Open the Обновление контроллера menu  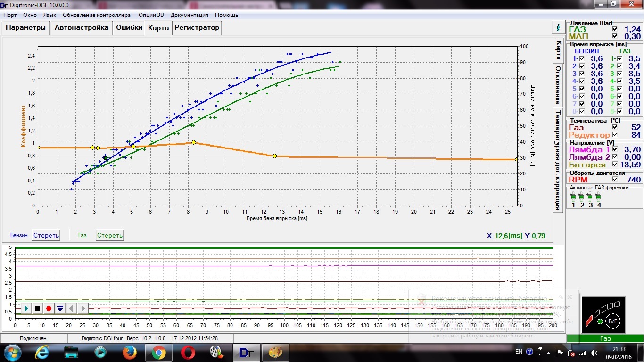pos(97,15)
